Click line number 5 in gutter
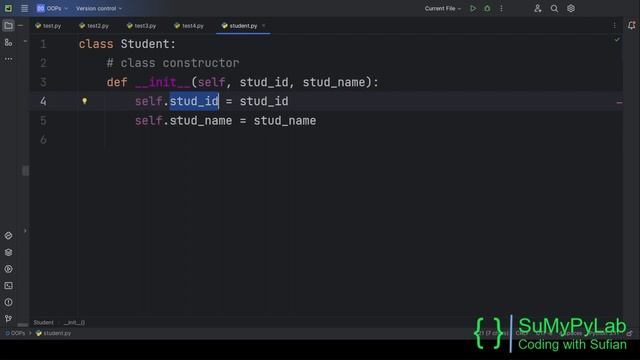640x360 pixels. click(x=43, y=120)
